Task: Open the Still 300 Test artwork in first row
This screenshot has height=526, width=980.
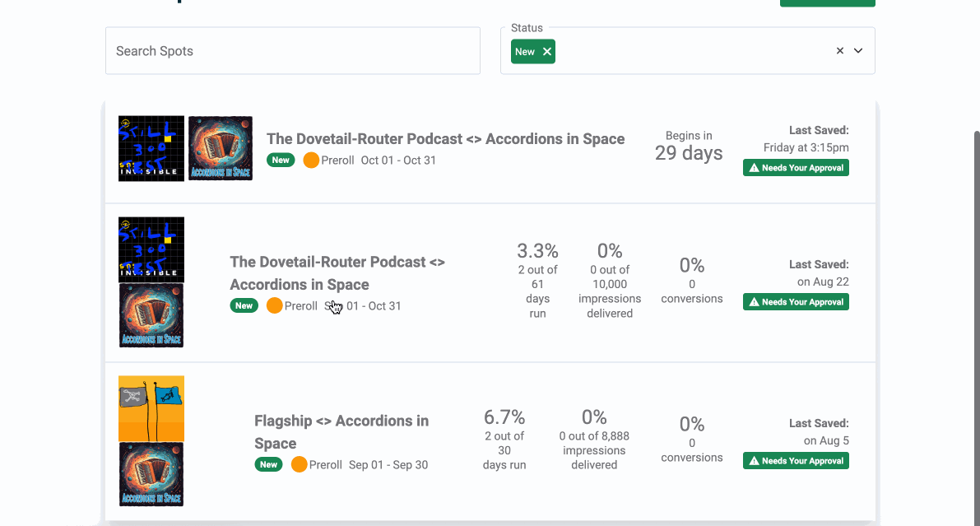Action: (x=151, y=148)
